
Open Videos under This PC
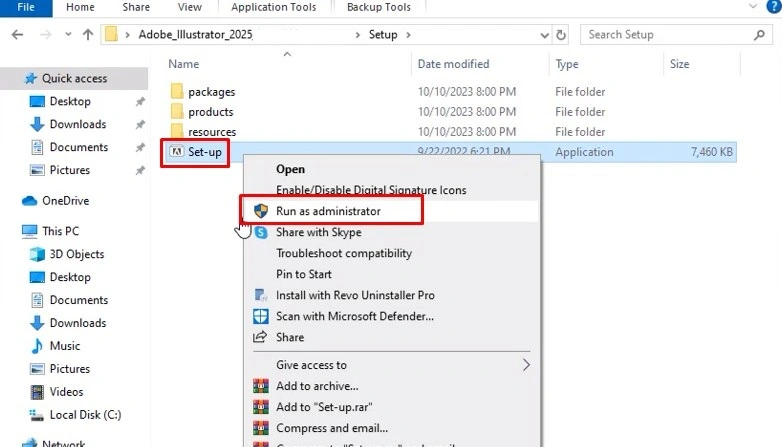pos(66,392)
